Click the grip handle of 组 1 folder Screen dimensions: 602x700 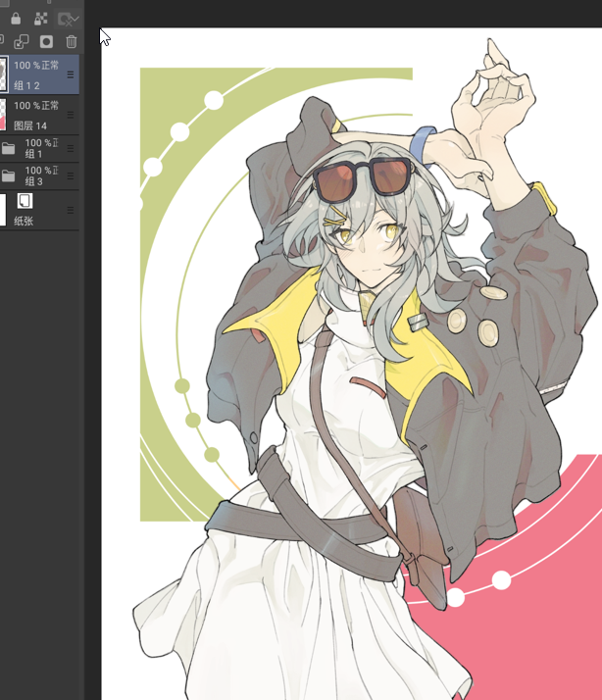pos(71,149)
